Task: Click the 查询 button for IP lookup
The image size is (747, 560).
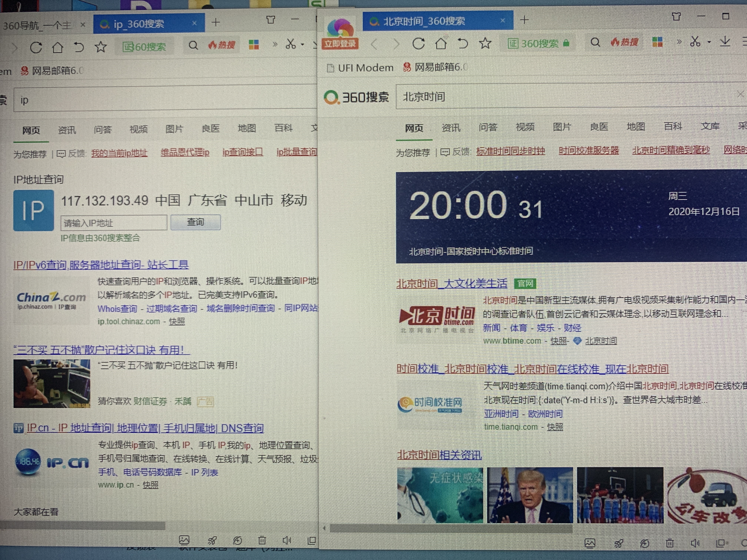Action: (195, 222)
